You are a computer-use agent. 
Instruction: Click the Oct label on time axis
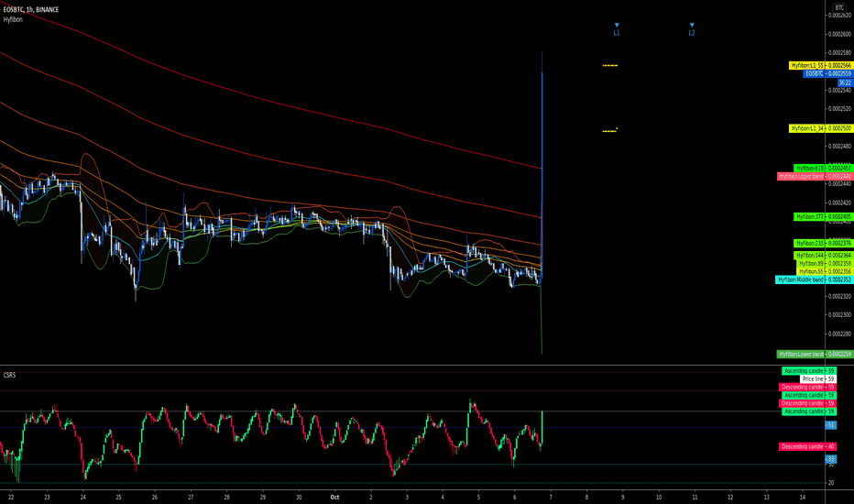click(334, 497)
